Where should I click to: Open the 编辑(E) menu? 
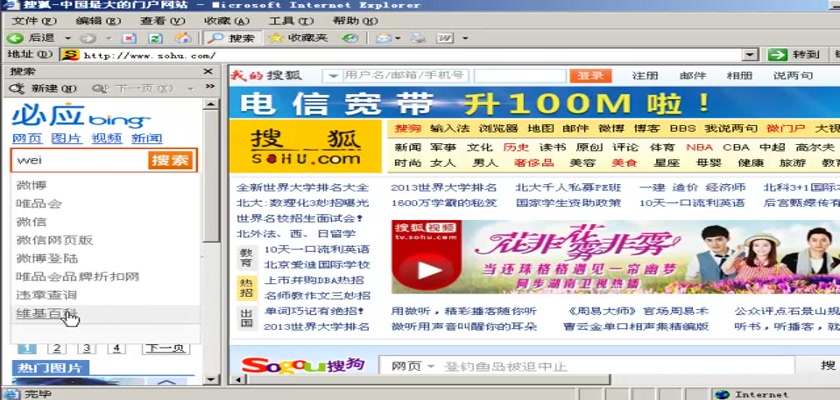(x=98, y=21)
